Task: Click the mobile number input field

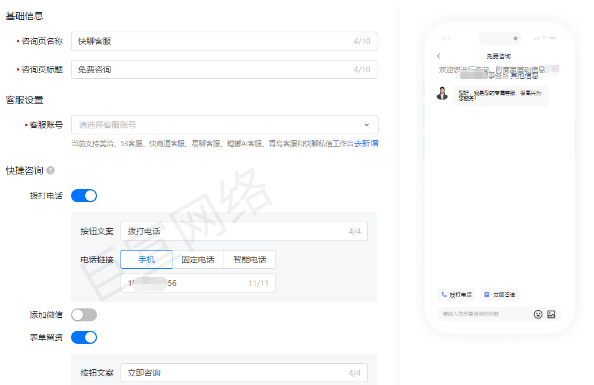Action: 198,283
